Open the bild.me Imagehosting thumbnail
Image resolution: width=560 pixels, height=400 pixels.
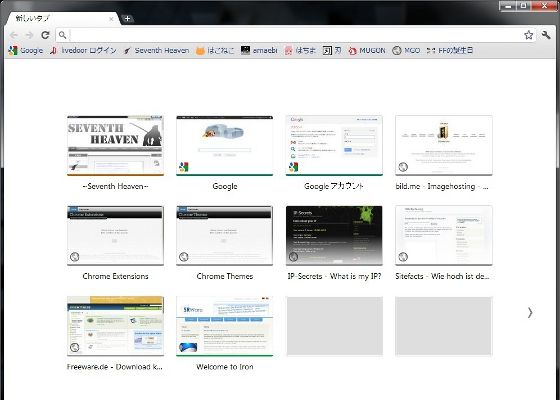[444, 145]
